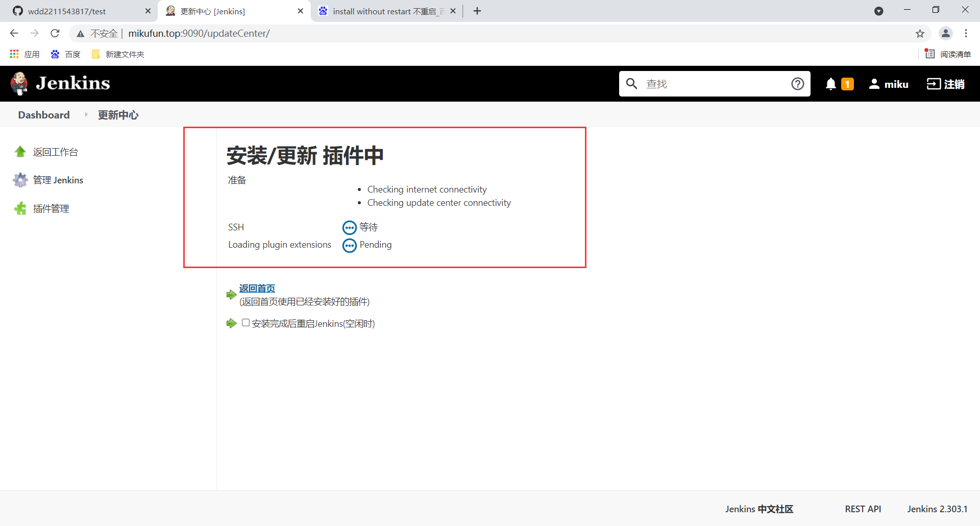Click the search help question mark icon
The height and width of the screenshot is (526, 980).
pyautogui.click(x=797, y=83)
